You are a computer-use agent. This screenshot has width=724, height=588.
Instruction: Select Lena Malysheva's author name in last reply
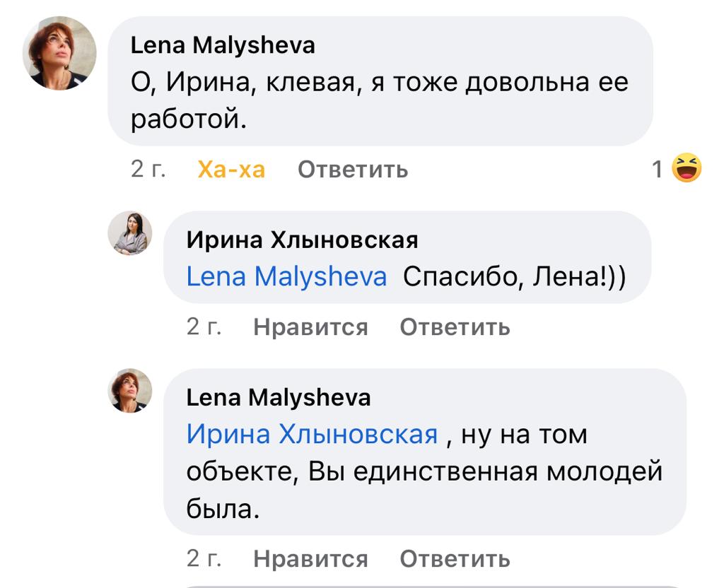[x=278, y=398]
